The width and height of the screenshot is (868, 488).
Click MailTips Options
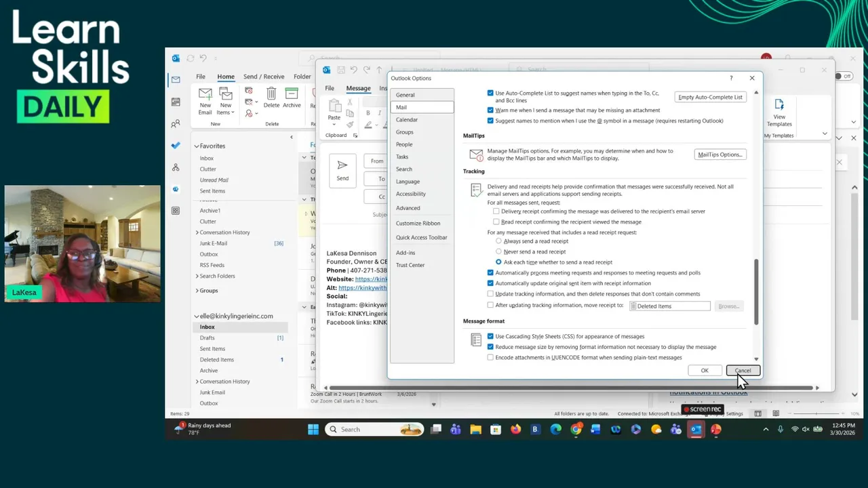(720, 155)
